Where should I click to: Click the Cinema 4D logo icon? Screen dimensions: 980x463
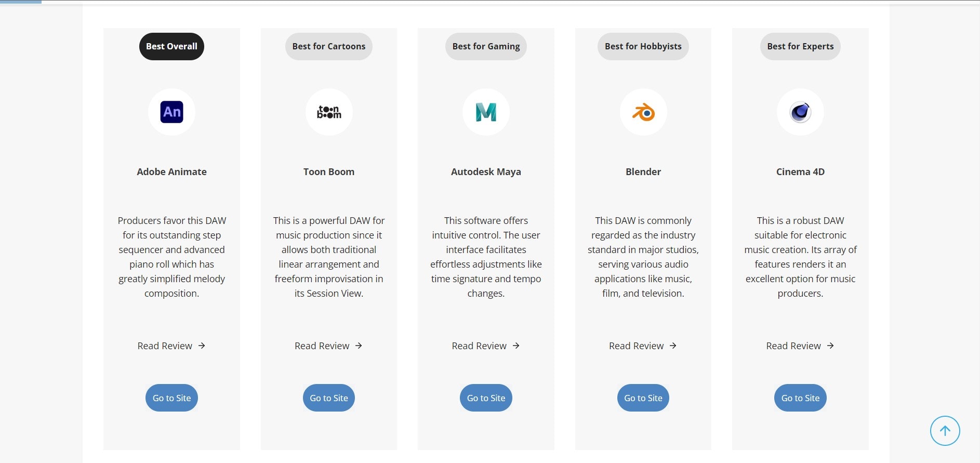[800, 112]
